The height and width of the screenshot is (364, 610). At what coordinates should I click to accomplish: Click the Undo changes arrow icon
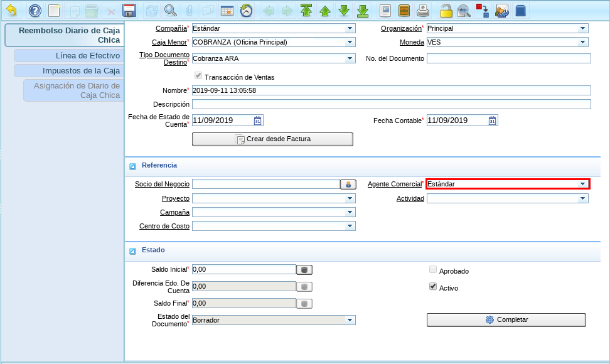(x=11, y=11)
